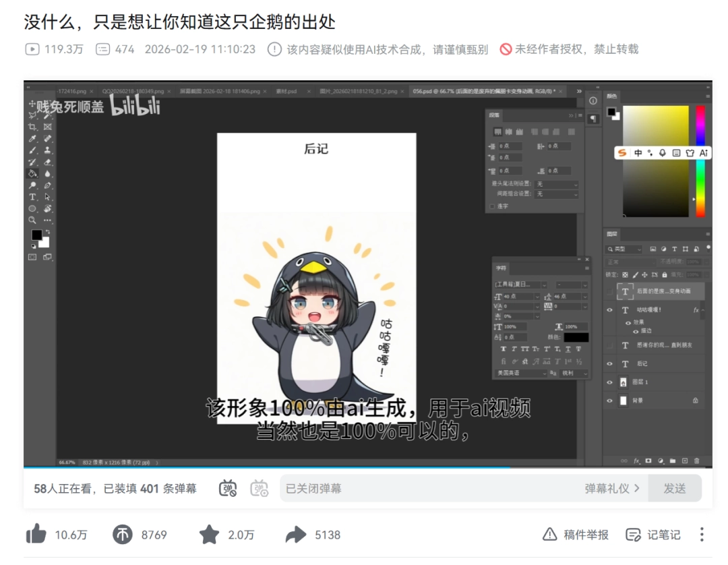
Task: Switch to the 素材.psd document tab
Action: tap(286, 90)
